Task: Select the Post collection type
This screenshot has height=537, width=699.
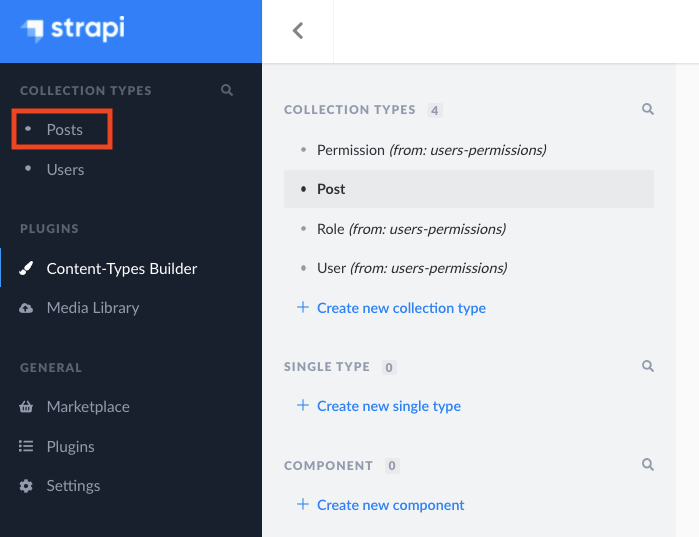Action: [469, 189]
